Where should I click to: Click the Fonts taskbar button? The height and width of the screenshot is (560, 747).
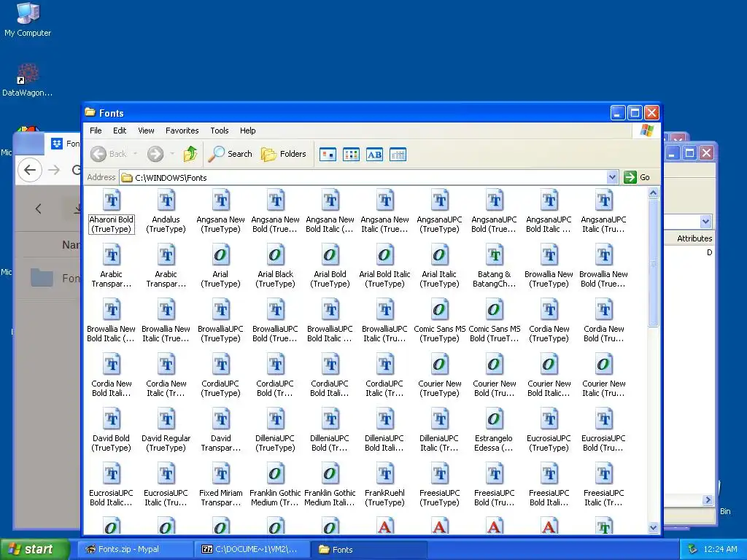click(368, 549)
